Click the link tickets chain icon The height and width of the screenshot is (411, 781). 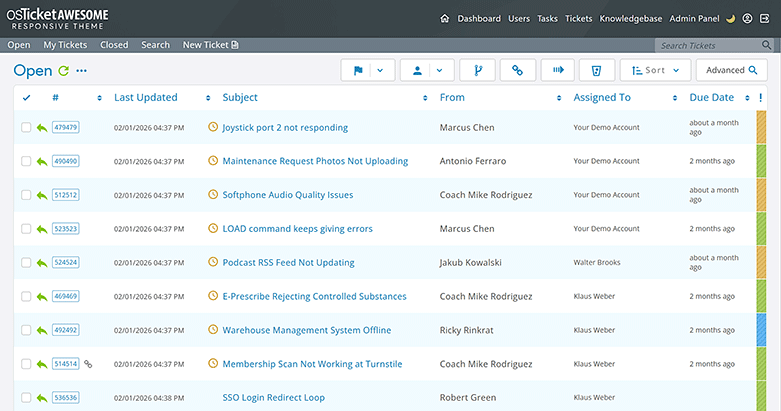coord(517,70)
